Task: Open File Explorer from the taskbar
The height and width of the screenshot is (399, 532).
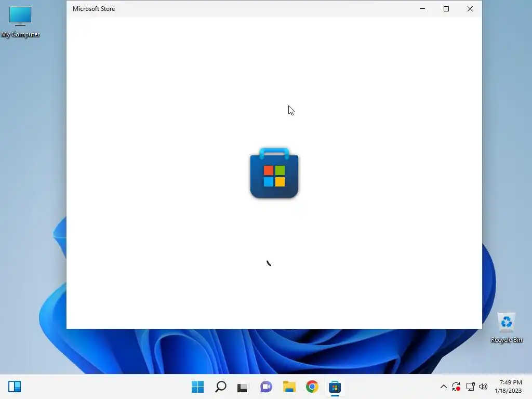Action: (289, 387)
